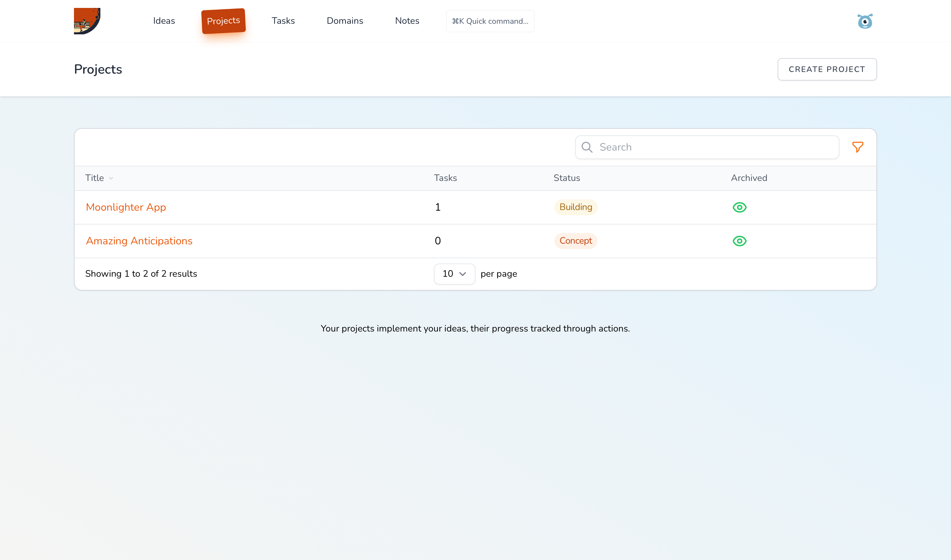Screen dimensions: 951x560
Task: Open the table filter funnel icon
Action: pyautogui.click(x=858, y=147)
